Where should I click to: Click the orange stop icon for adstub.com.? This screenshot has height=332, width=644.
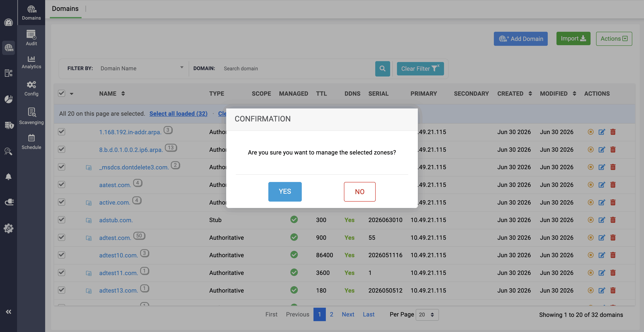coord(591,220)
